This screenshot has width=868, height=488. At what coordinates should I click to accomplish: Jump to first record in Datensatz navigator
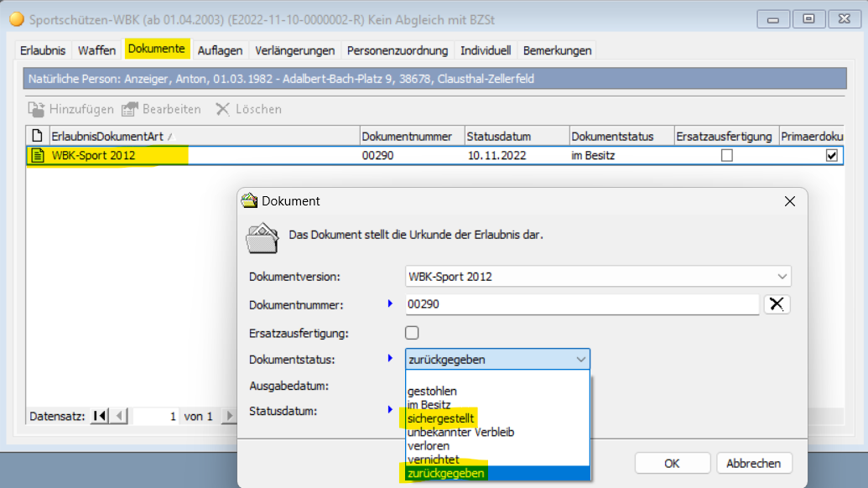point(100,416)
